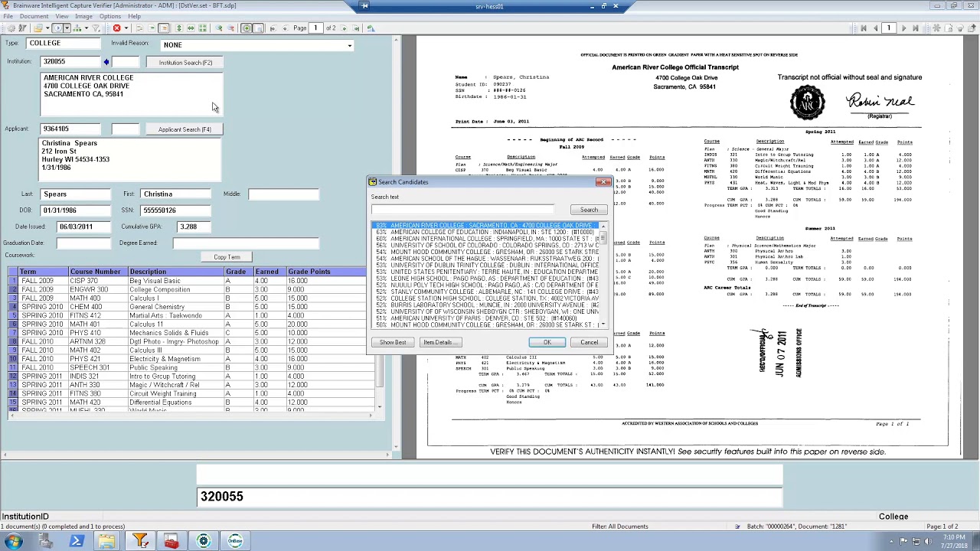Click the Cumulative GPA field
This screenshot has width=980, height=551.
point(193,227)
